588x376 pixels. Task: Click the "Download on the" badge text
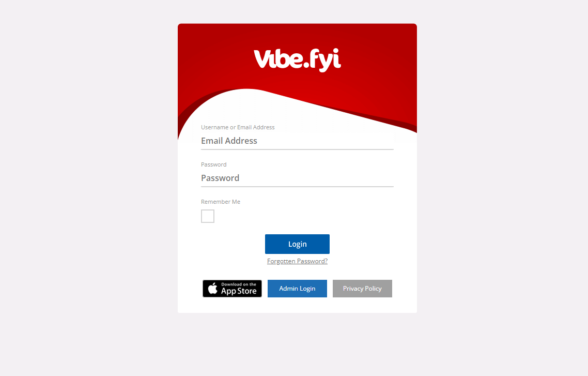pos(239,284)
